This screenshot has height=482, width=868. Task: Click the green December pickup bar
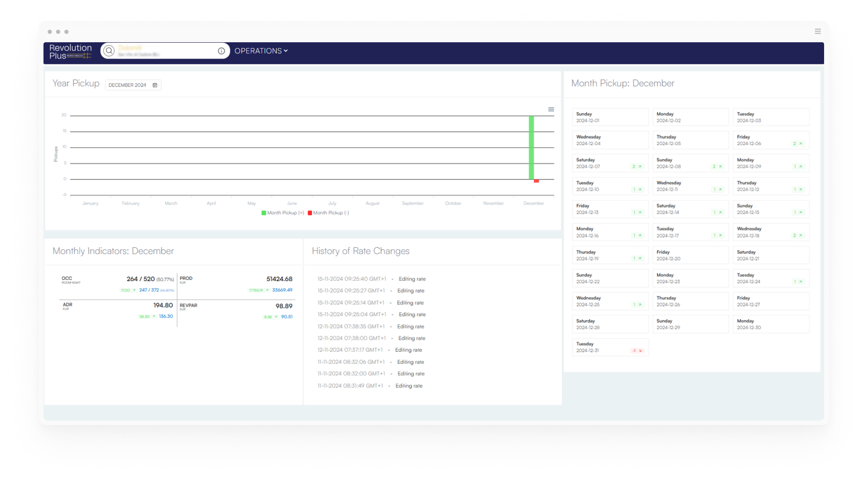531,147
